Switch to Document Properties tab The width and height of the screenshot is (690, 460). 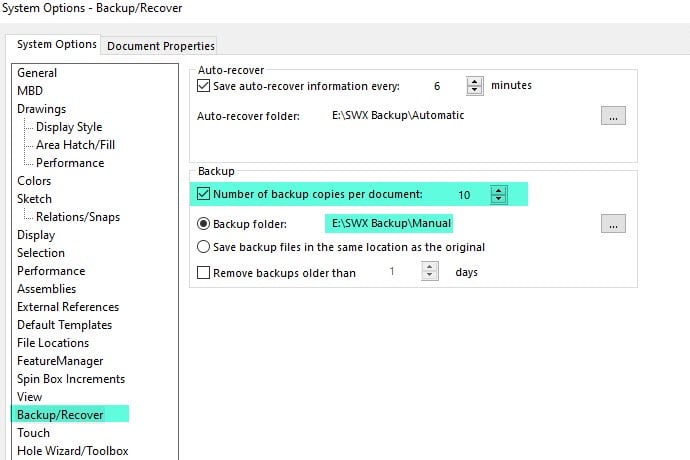[161, 46]
